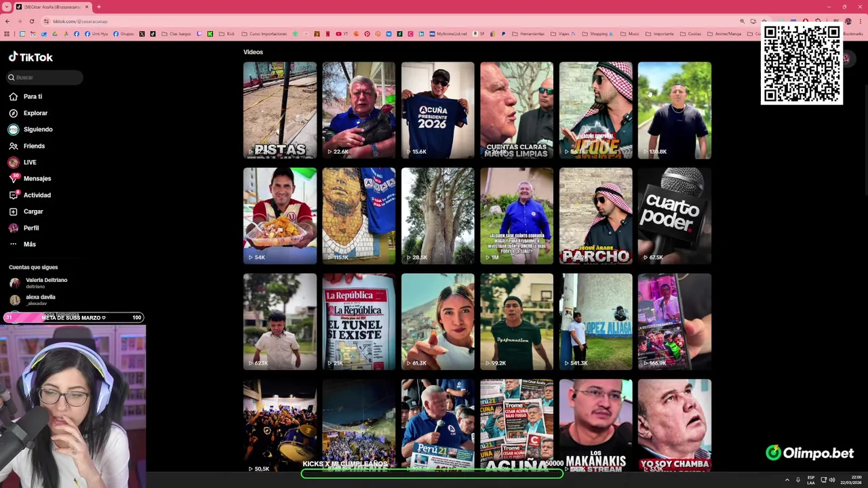Open the El Túnel Sí Existe video

(359, 322)
